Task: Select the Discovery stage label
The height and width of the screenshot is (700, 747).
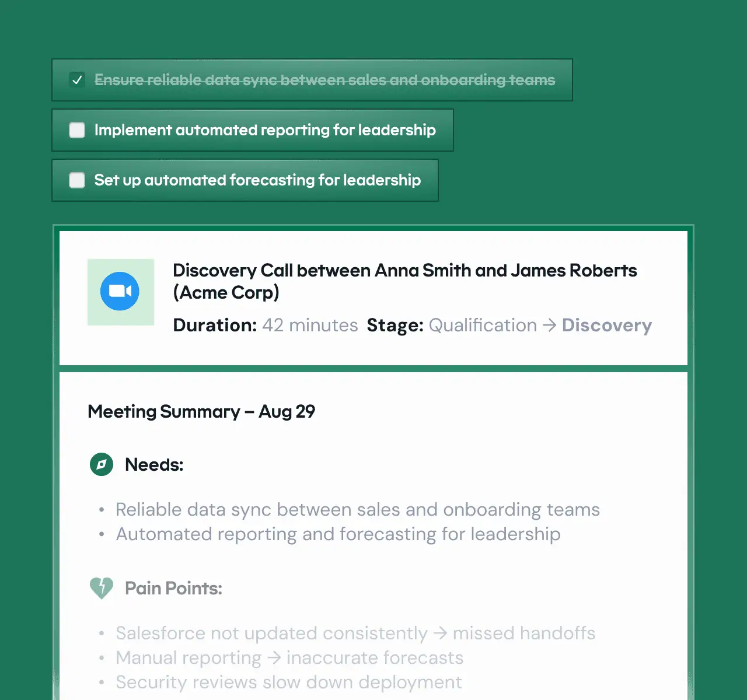Action: 606,325
